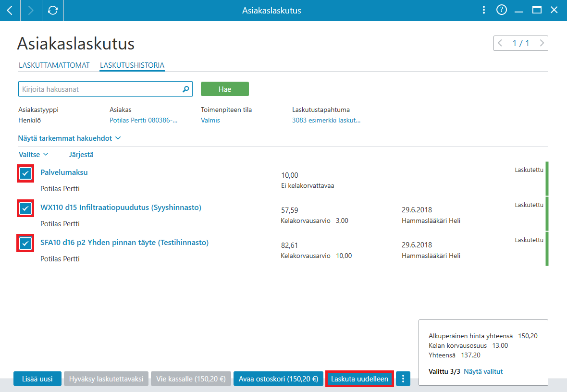Uncheck the WX110 d15 Infiltraatiopuudutus checkbox
Image resolution: width=567 pixels, height=392 pixels.
pyautogui.click(x=25, y=208)
